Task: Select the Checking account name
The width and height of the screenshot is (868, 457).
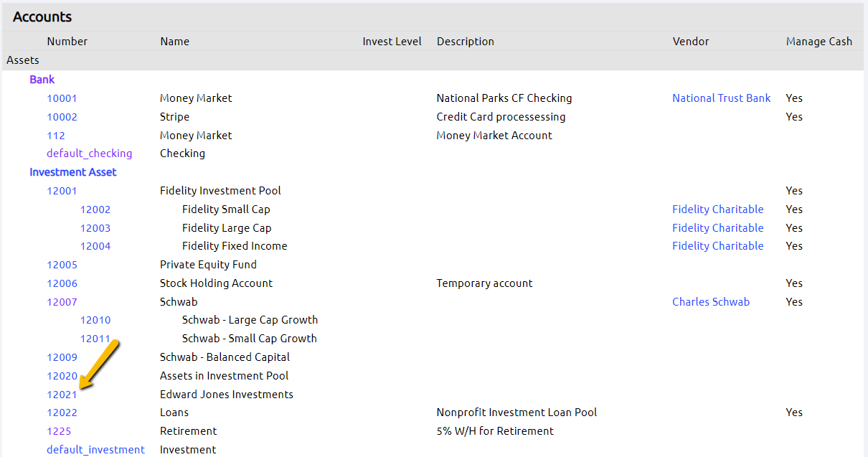Action: [182, 154]
